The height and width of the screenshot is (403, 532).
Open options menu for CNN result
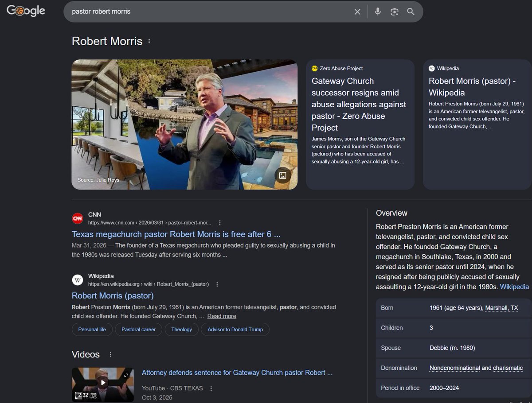point(219,223)
